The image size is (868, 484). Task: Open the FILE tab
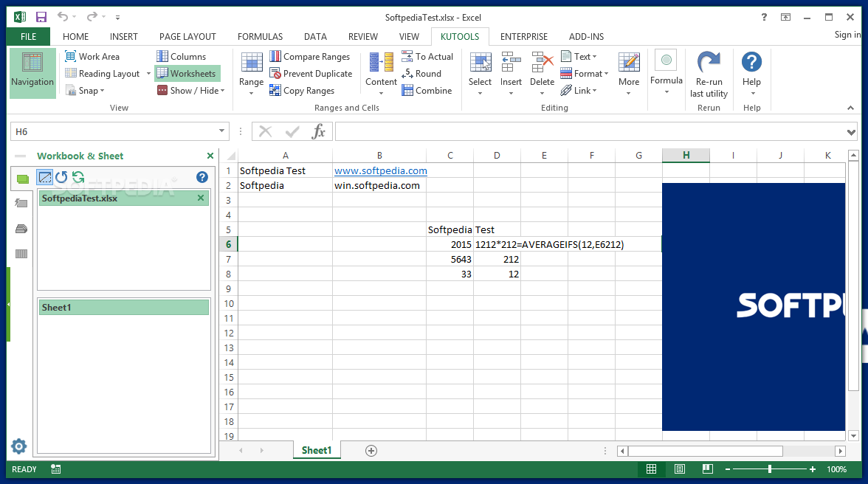(28, 36)
